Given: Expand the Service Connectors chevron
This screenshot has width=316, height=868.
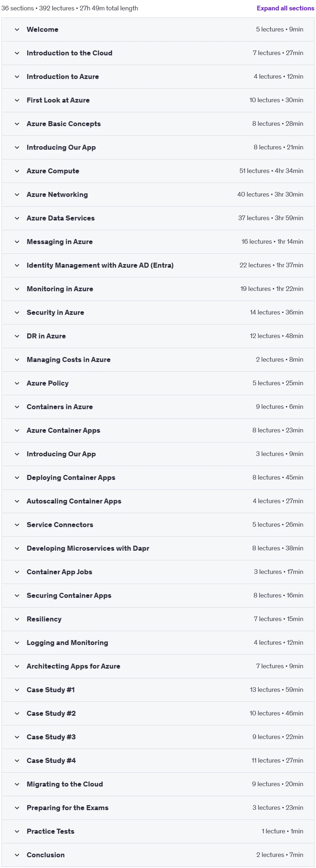Looking at the screenshot, I should pyautogui.click(x=17, y=525).
